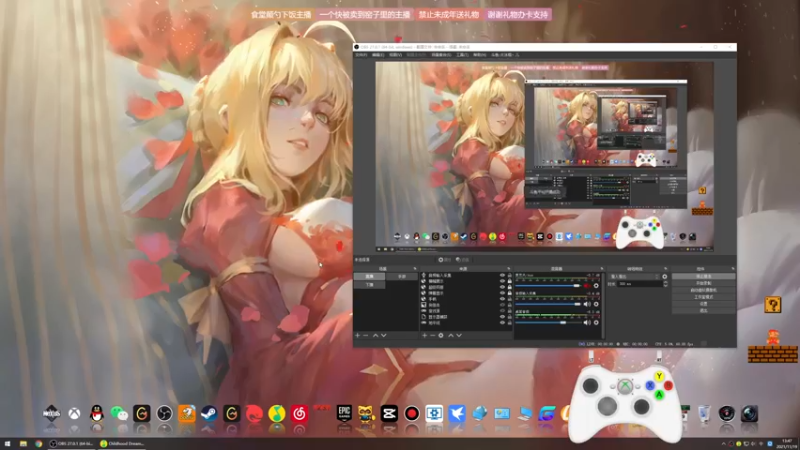800x450 pixels.
Task: Open source properties via Sources gear icon
Action: point(441,335)
